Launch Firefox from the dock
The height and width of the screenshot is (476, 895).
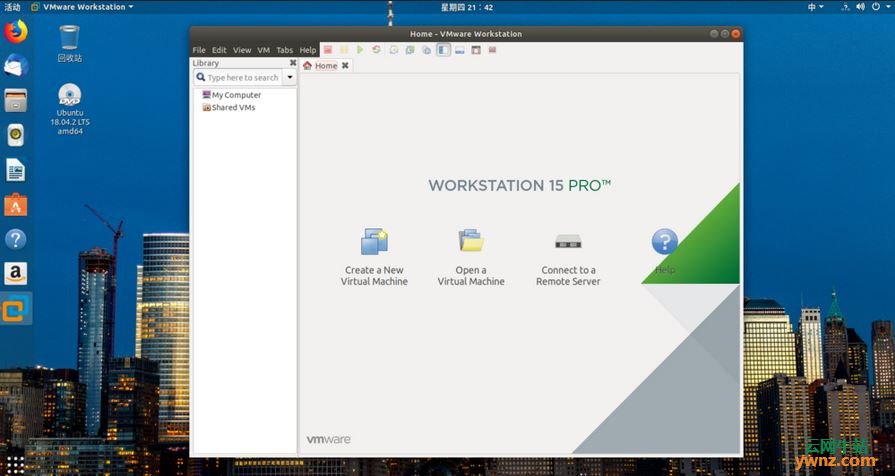(16, 31)
